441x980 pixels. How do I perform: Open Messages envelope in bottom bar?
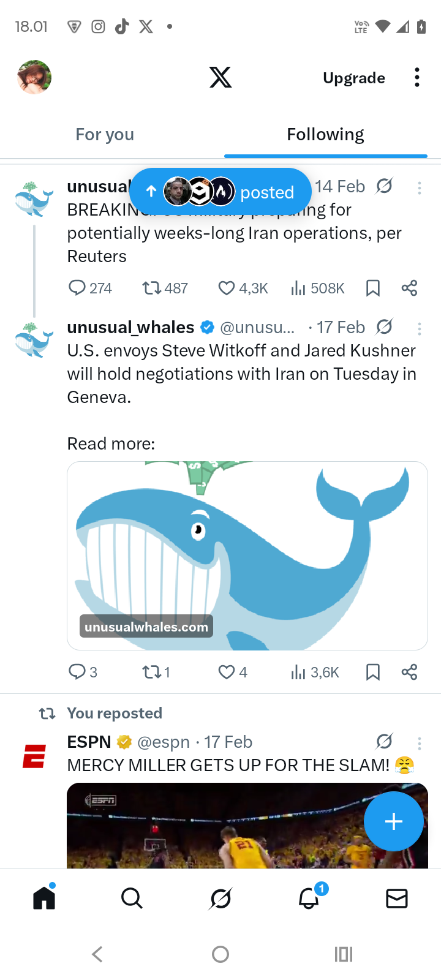point(397,899)
